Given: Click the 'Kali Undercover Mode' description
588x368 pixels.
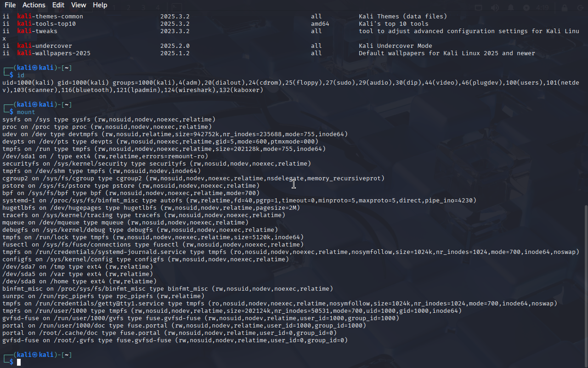Looking at the screenshot, I should point(396,46).
